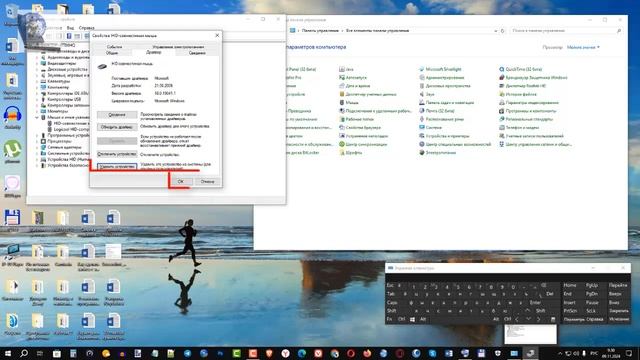Open taskbar search magnifier
Viewport: 640px width, 360px height.
(24, 353)
